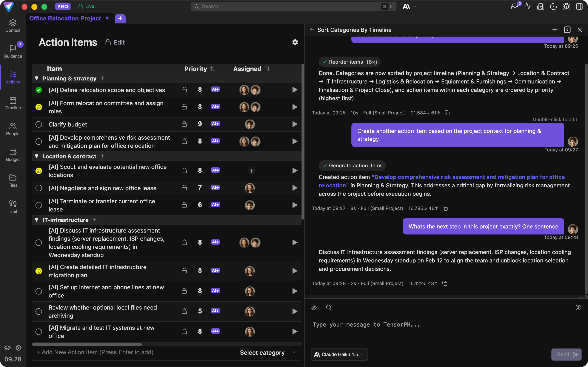Open the inbox notifications icon showing badge 5
The height and width of the screenshot is (367, 588).
click(x=515, y=6)
